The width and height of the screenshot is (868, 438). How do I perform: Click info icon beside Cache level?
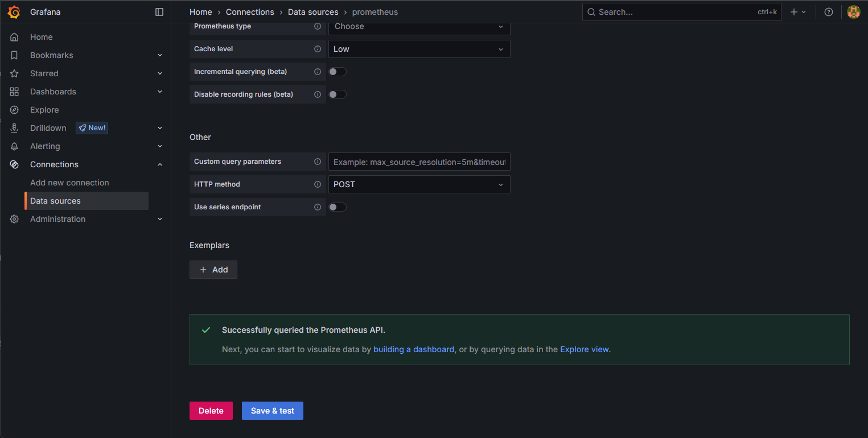point(318,49)
